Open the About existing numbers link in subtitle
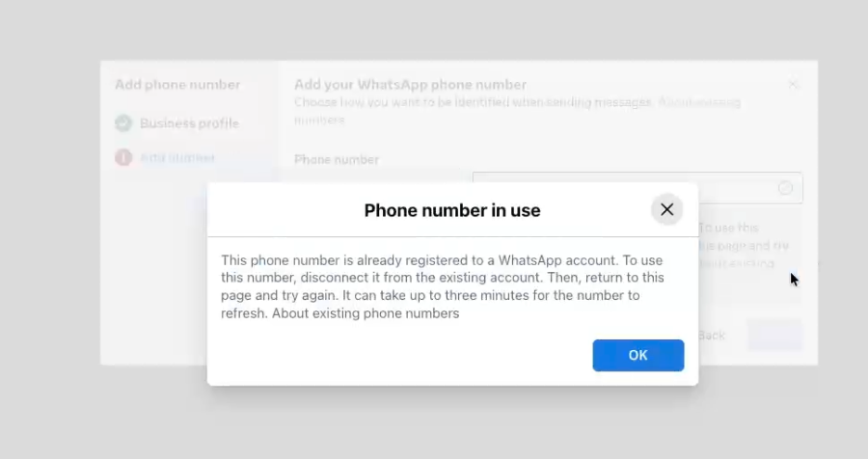This screenshot has height=459, width=868. pos(699,102)
